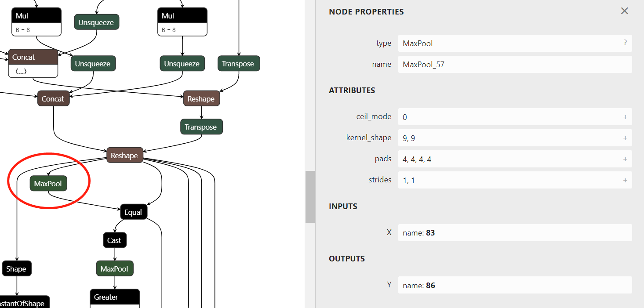Select the Cast node
The height and width of the screenshot is (308, 644).
114,240
